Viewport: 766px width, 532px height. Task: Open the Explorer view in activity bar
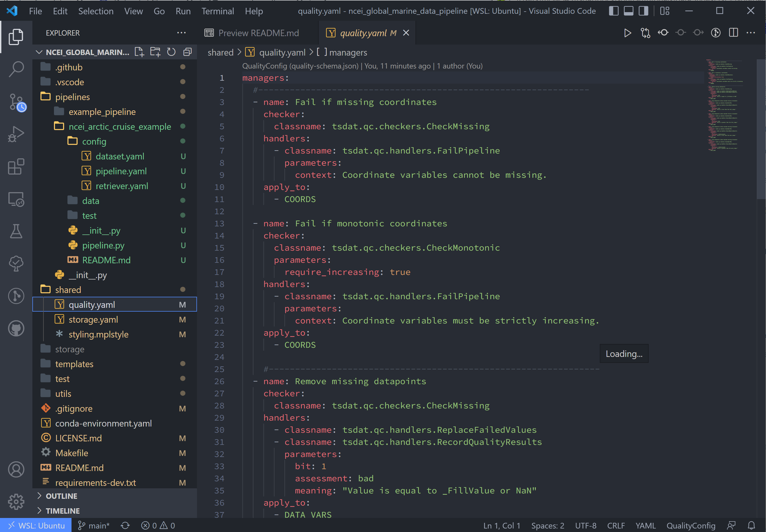(16, 36)
